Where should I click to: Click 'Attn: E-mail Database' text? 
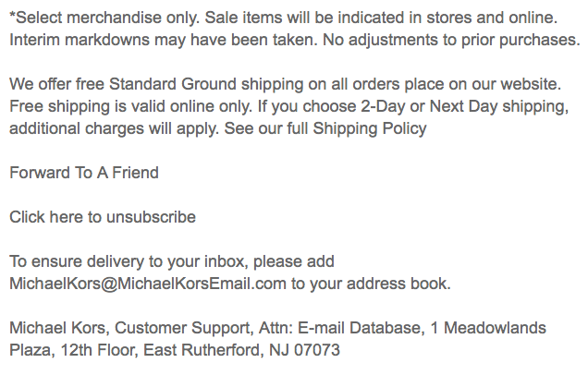(341, 328)
